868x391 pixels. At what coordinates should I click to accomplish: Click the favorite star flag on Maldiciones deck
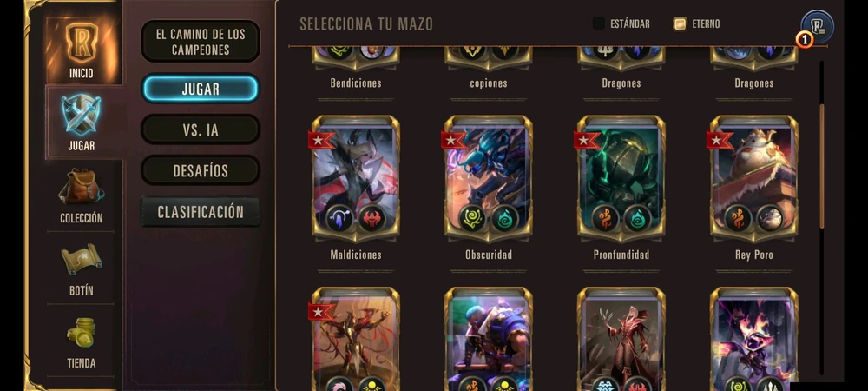[x=321, y=140]
